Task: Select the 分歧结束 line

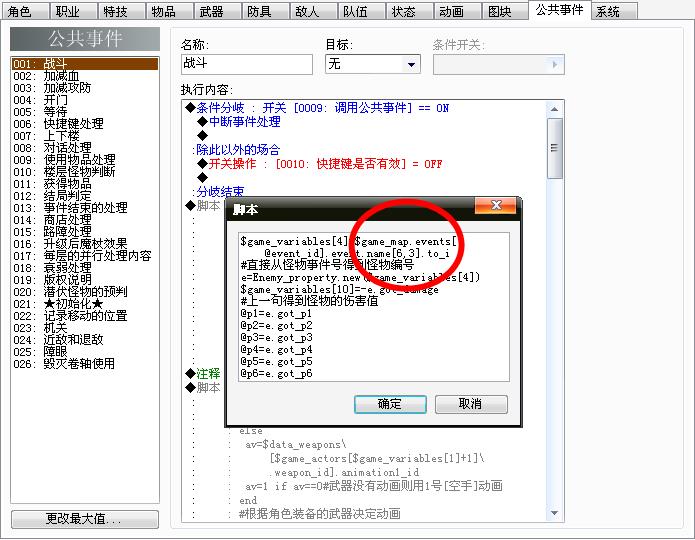Action: point(219,192)
